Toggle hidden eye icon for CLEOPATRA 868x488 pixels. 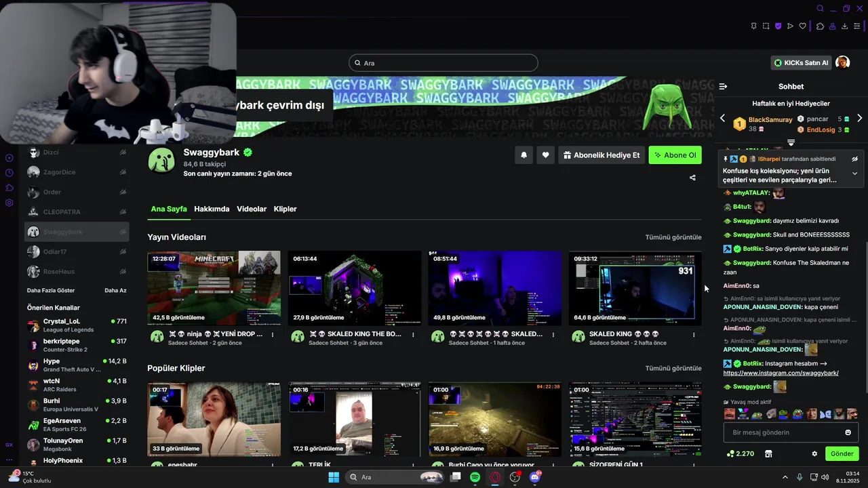point(123,211)
